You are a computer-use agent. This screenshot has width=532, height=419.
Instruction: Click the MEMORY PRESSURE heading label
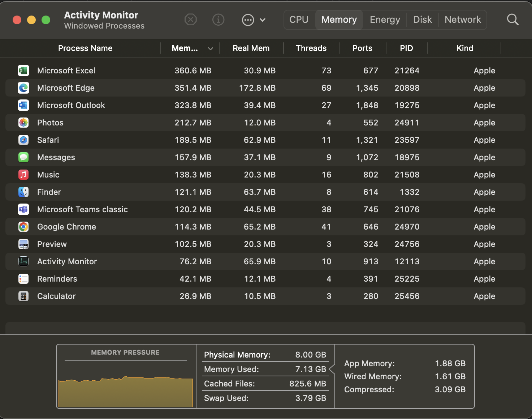coord(125,352)
